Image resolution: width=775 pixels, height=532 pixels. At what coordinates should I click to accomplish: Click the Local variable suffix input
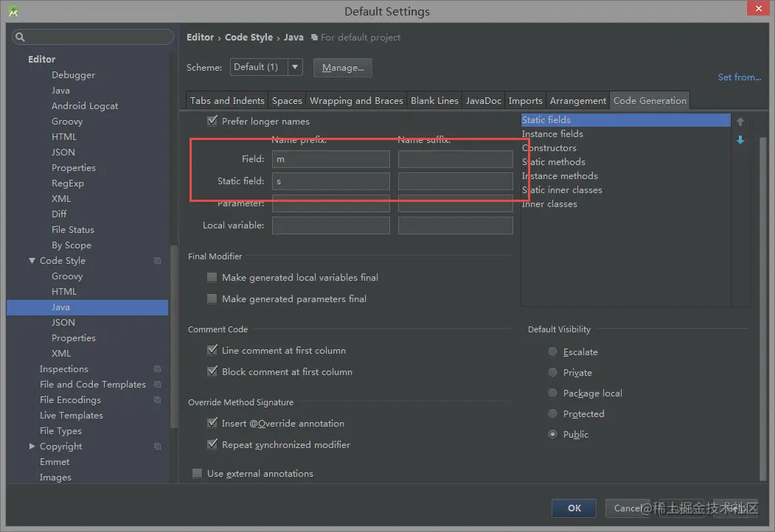(455, 225)
